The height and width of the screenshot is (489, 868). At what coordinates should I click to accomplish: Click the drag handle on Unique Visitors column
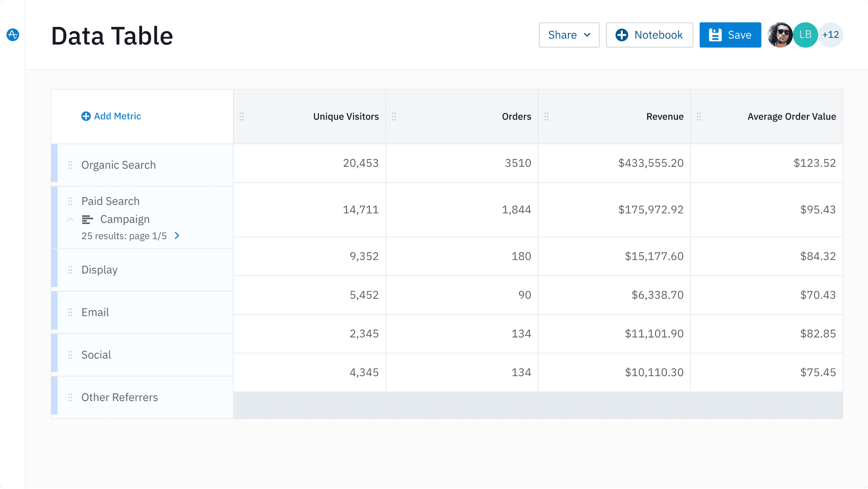[242, 117]
